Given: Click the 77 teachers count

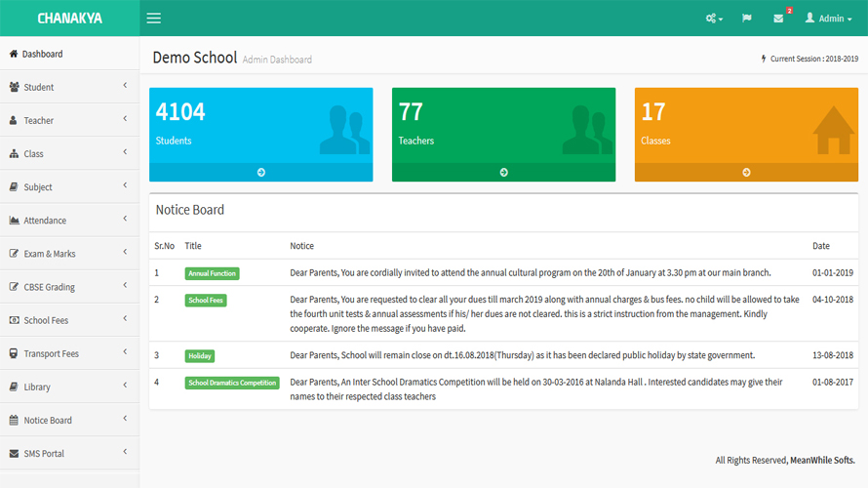Looking at the screenshot, I should point(411,112).
